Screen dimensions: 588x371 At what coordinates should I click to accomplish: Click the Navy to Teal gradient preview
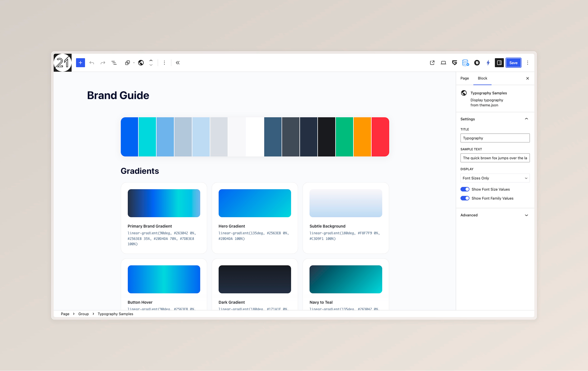(x=346, y=279)
